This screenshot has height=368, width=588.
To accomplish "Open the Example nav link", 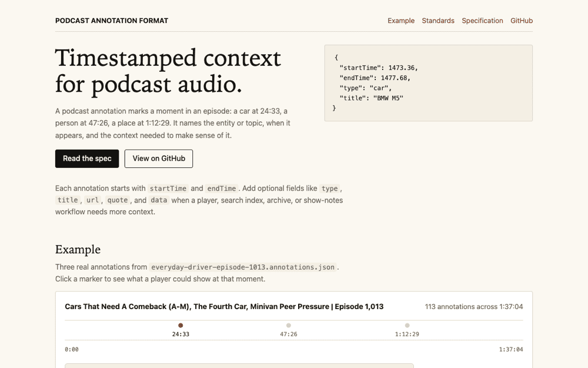I will tap(401, 21).
